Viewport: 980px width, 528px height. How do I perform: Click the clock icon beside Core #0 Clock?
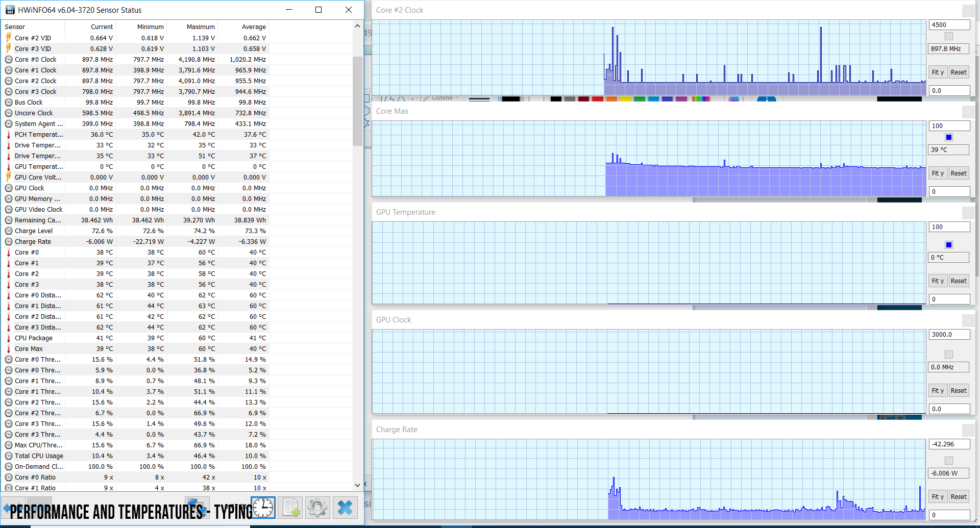click(9, 60)
